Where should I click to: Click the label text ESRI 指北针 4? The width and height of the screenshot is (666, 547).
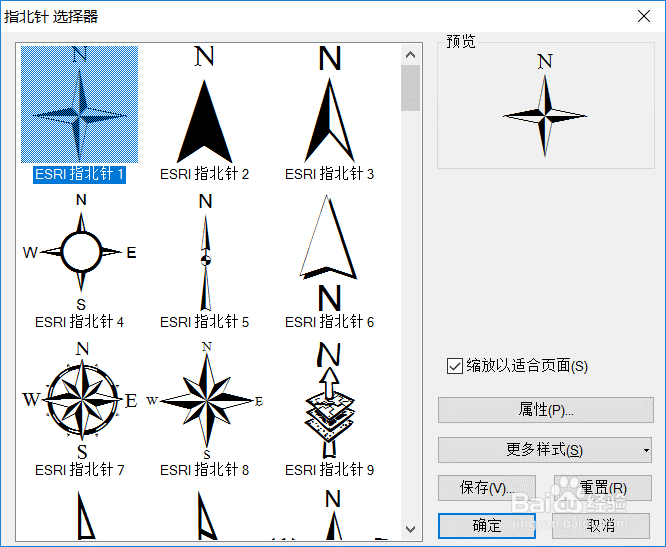point(79,322)
